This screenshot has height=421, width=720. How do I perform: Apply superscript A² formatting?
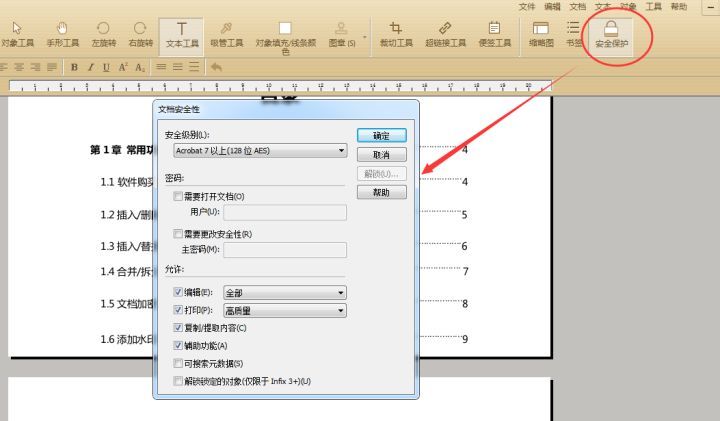coord(123,67)
